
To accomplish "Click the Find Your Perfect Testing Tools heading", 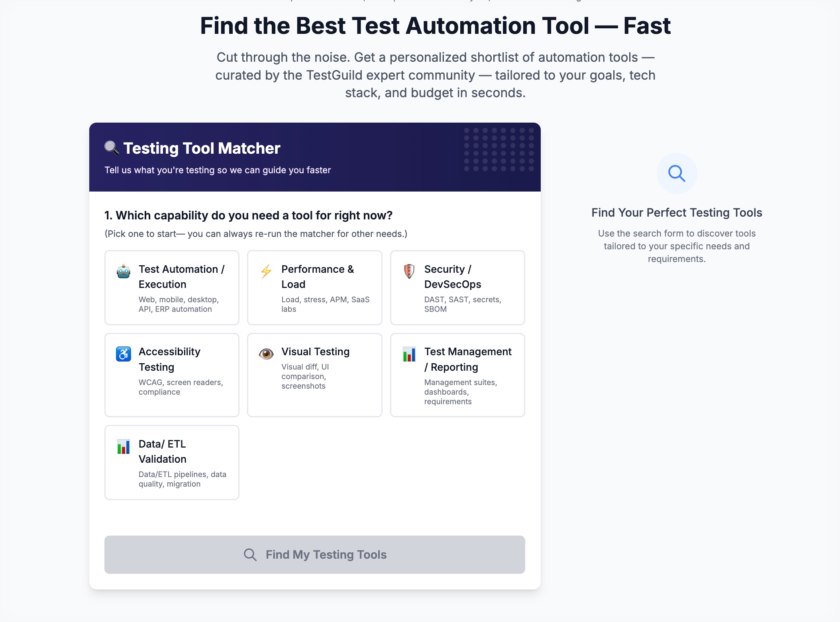I will [677, 213].
